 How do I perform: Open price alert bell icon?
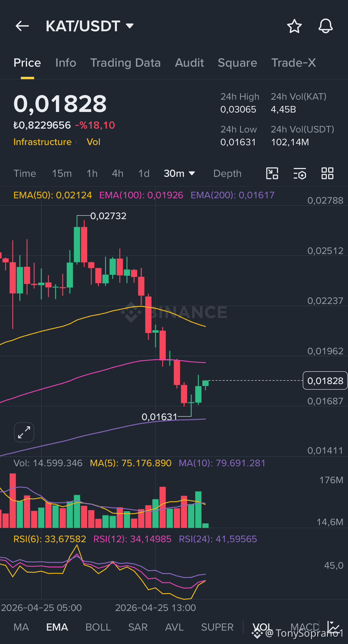coord(325,26)
